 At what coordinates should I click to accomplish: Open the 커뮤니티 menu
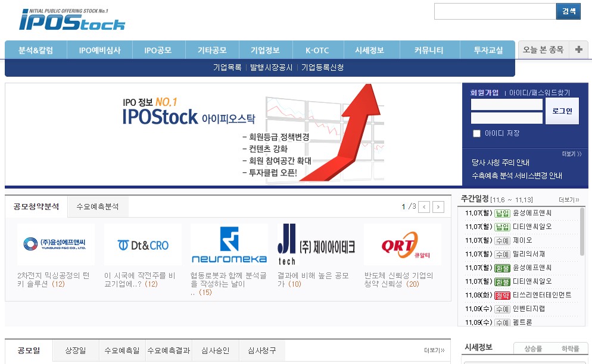(429, 50)
